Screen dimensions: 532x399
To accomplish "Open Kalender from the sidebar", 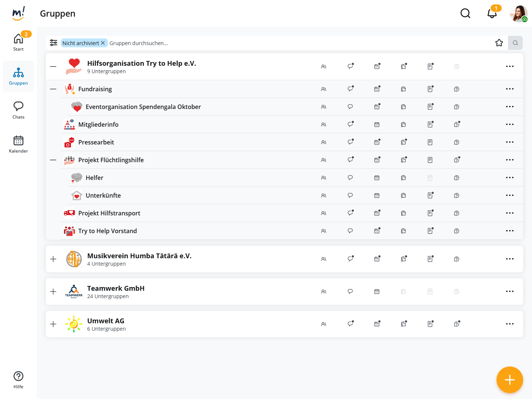I will point(18,144).
